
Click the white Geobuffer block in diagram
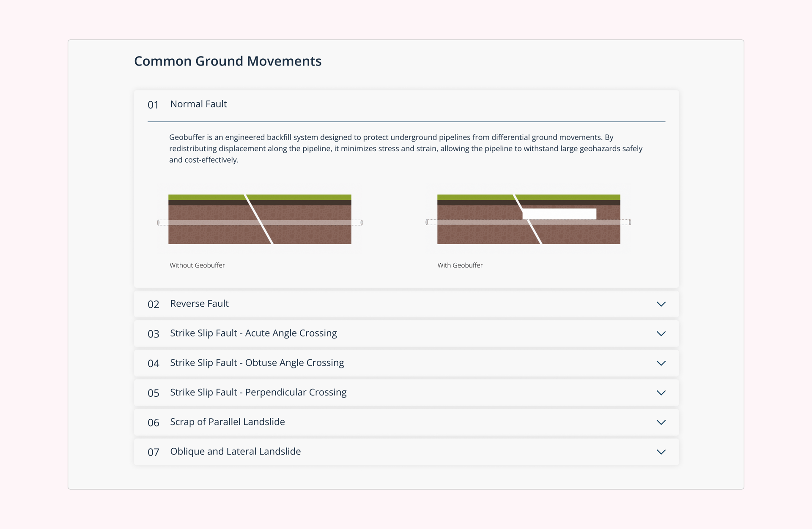pos(559,214)
